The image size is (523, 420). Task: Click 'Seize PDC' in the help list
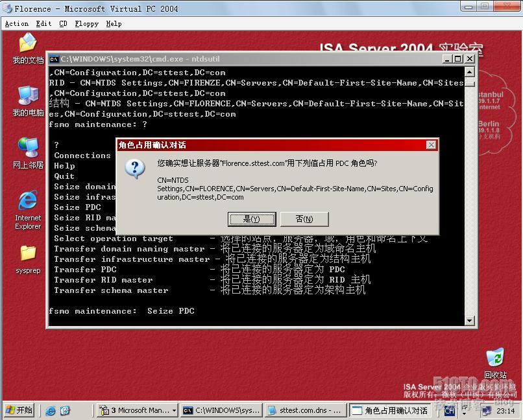tap(77, 207)
